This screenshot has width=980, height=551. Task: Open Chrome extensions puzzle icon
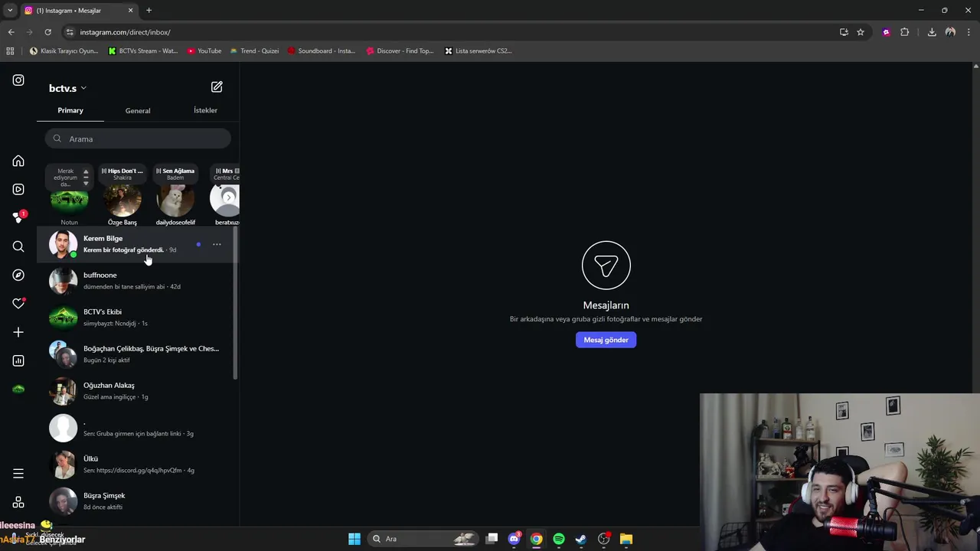pyautogui.click(x=905, y=32)
